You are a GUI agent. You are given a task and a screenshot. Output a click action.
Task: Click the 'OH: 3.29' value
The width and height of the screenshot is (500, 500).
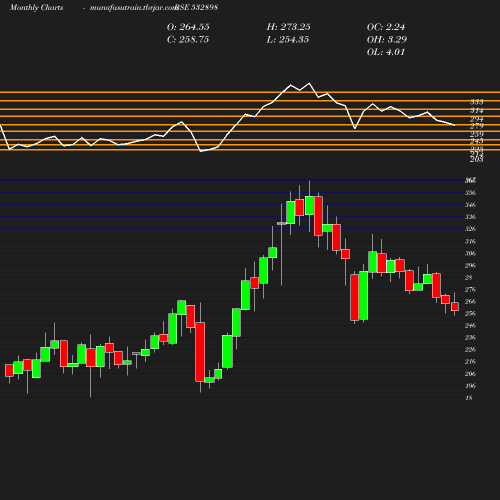tap(387, 40)
